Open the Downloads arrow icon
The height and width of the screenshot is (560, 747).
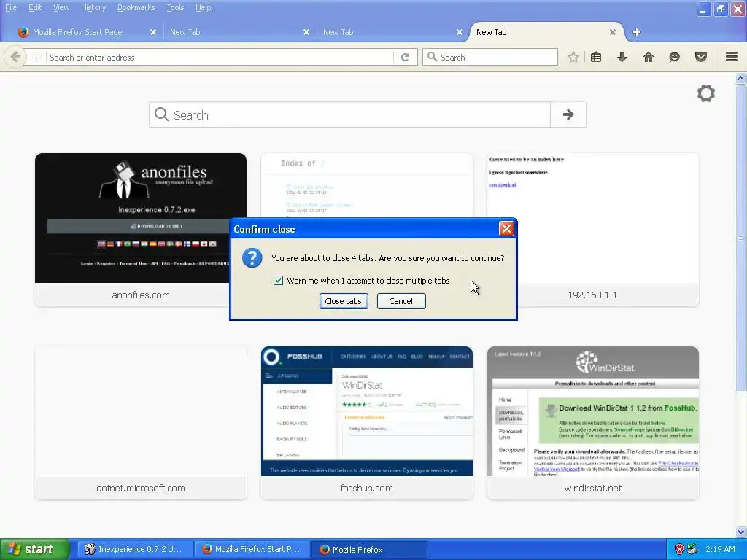[622, 57]
